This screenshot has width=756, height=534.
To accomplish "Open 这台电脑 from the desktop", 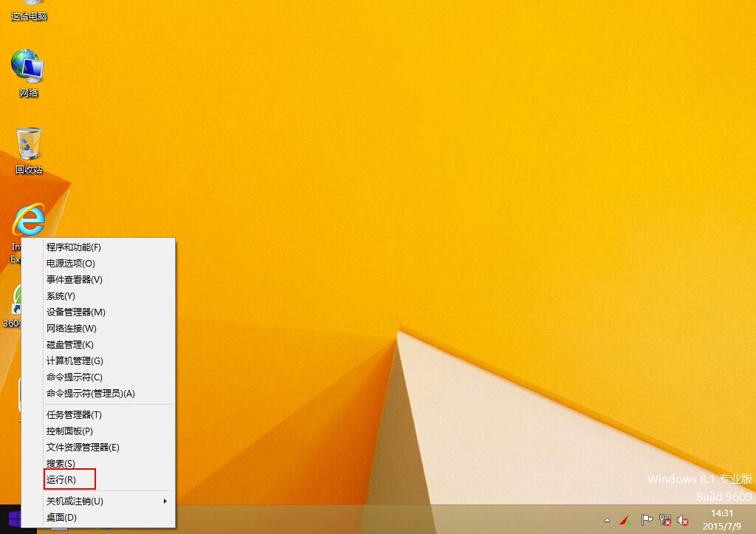I will point(28,9).
